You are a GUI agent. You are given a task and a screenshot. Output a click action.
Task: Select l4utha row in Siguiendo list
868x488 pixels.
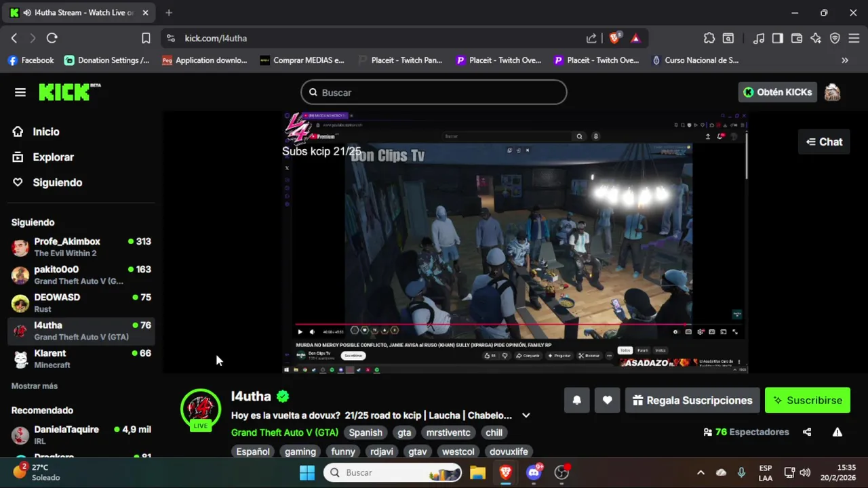(x=81, y=331)
